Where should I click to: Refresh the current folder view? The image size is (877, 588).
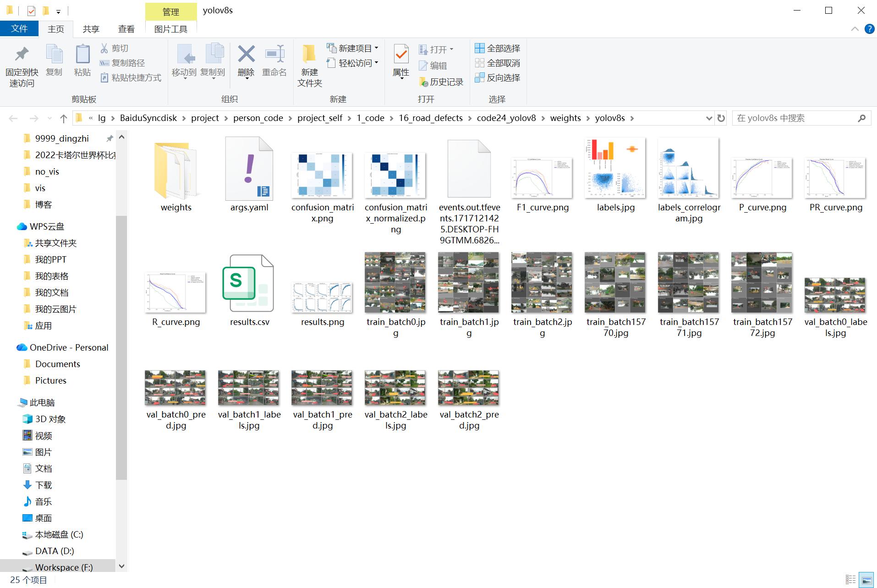pyautogui.click(x=721, y=118)
